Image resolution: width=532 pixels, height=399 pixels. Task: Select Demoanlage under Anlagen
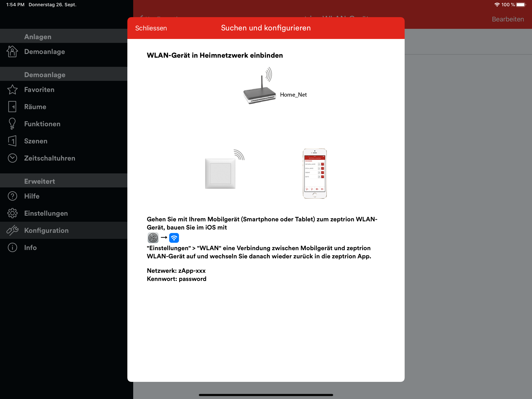(44, 52)
